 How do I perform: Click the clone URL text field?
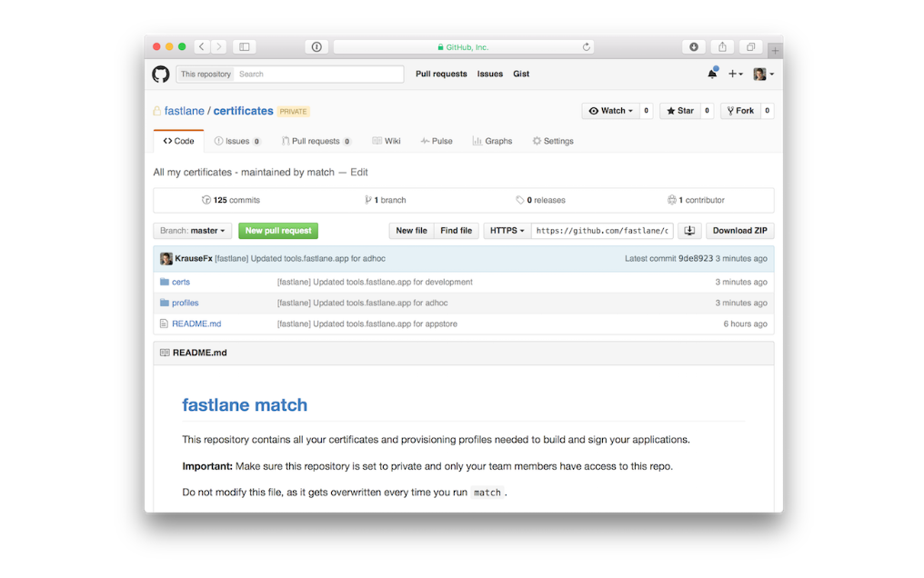click(x=602, y=231)
